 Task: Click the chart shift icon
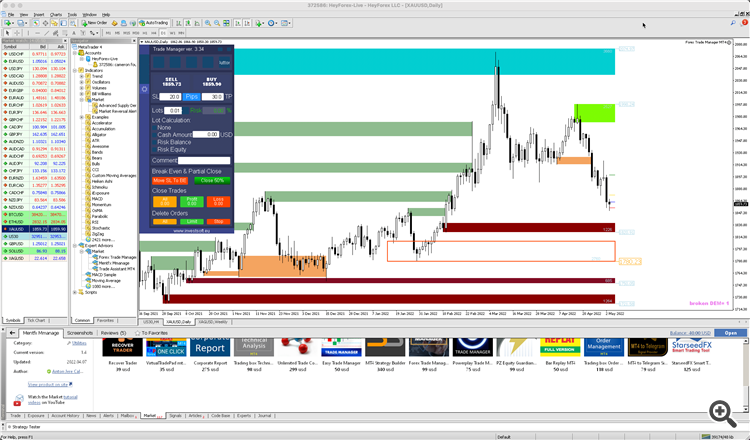pyautogui.click(x=247, y=23)
